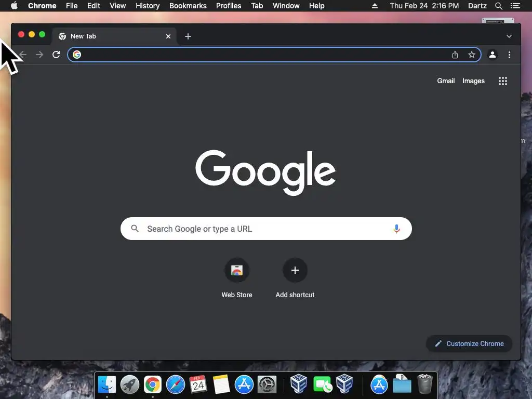The height and width of the screenshot is (399, 532).
Task: Close the New Tab tab
Action: [x=168, y=36]
